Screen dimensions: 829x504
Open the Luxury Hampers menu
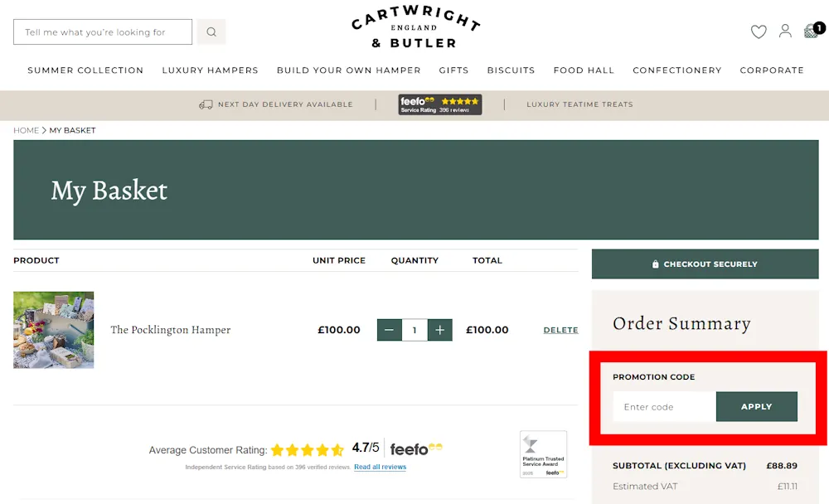(210, 70)
